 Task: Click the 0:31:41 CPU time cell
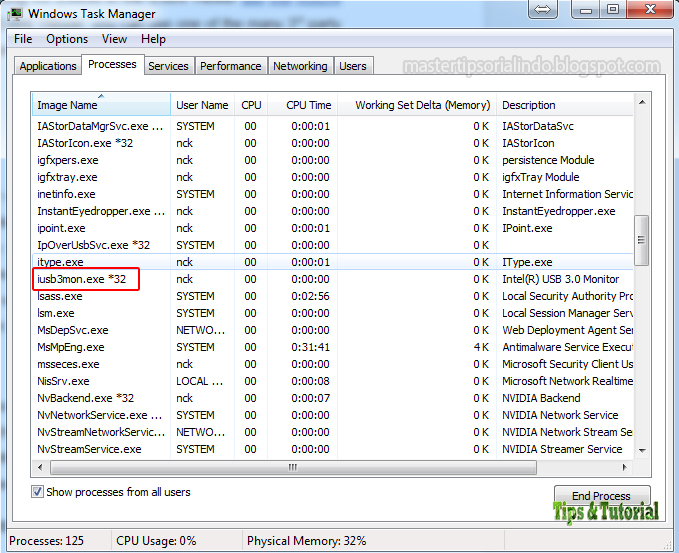(x=310, y=347)
